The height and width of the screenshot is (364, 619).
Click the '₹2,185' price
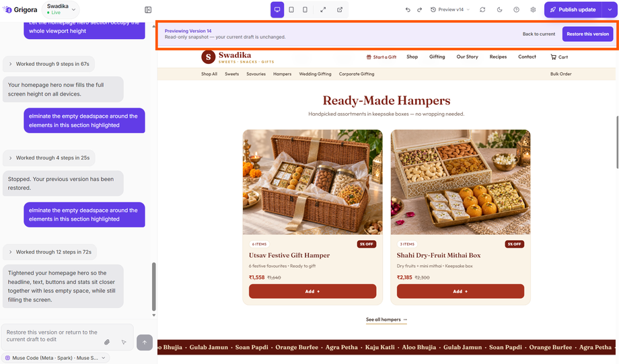[x=404, y=277]
